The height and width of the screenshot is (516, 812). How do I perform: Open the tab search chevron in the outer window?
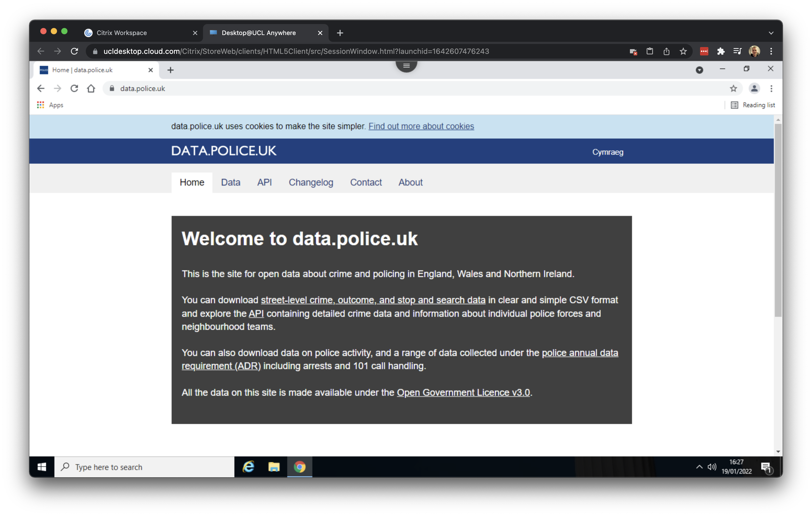(x=771, y=33)
